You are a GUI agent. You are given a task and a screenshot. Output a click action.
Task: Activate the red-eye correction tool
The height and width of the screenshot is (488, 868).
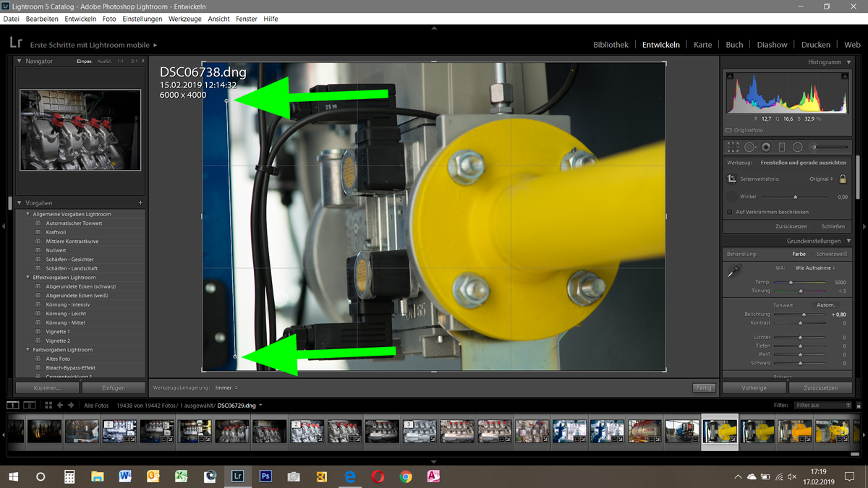(x=765, y=146)
